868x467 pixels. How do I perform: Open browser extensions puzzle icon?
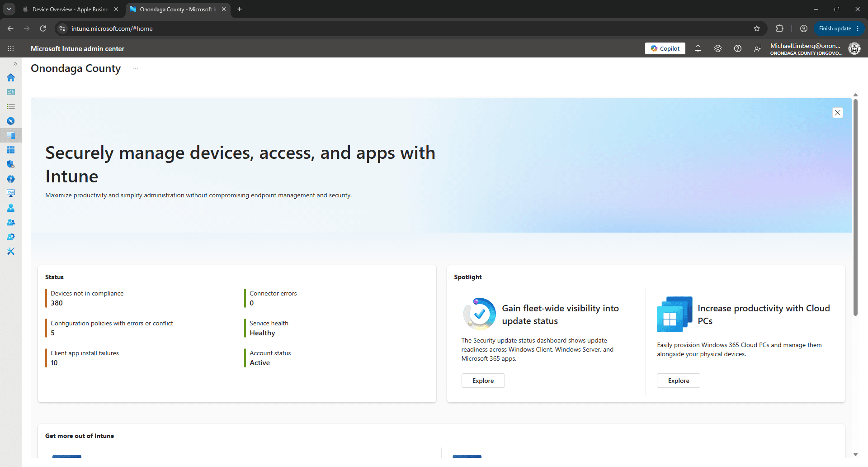[x=779, y=29]
